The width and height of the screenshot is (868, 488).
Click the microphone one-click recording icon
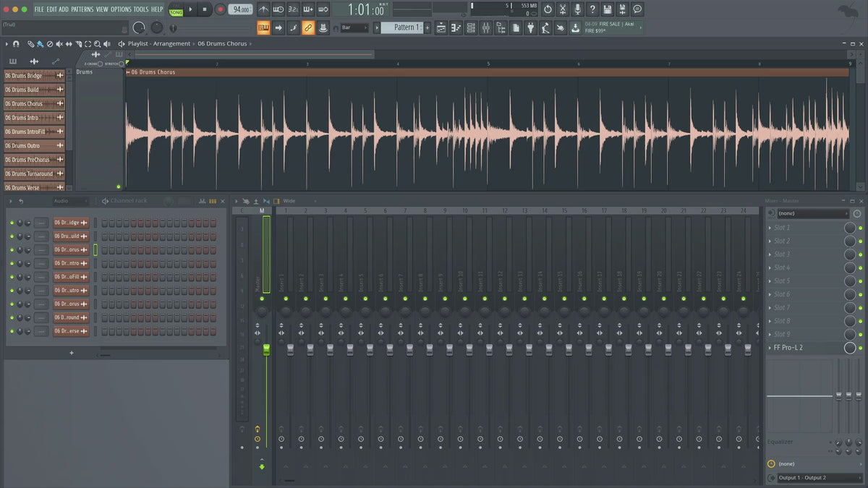click(577, 9)
